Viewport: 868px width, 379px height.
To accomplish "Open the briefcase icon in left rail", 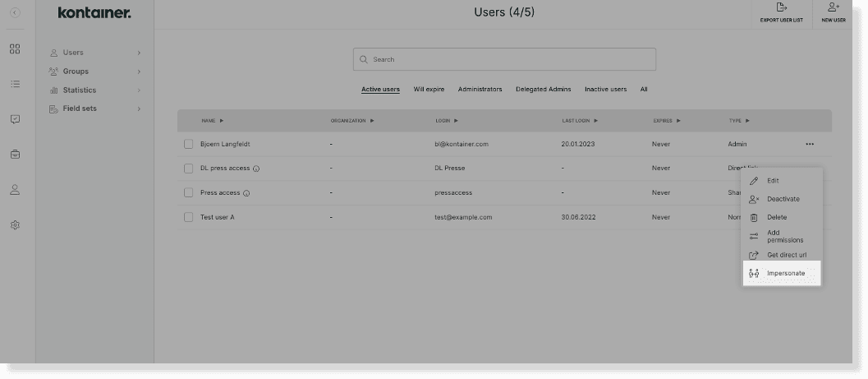I will click(x=15, y=154).
